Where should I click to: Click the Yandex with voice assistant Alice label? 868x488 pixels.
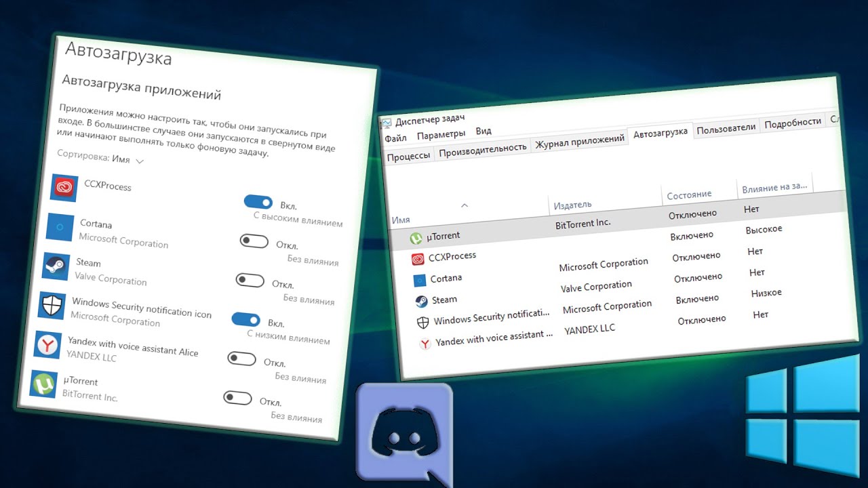pyautogui.click(x=133, y=346)
